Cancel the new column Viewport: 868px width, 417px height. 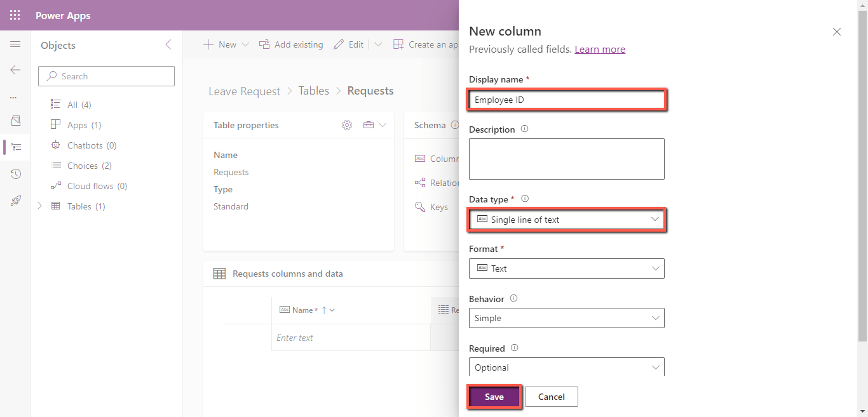point(552,397)
